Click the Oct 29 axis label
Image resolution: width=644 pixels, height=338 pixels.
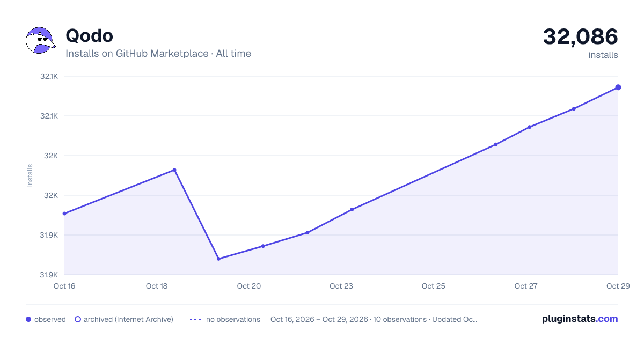618,286
